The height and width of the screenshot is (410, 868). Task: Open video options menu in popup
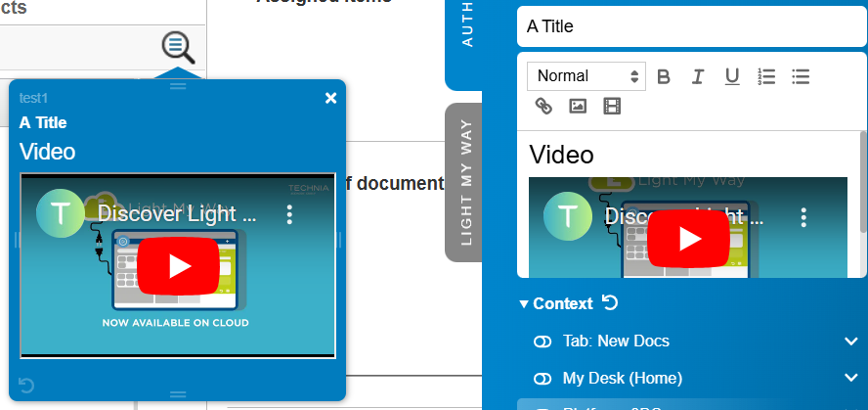[289, 214]
